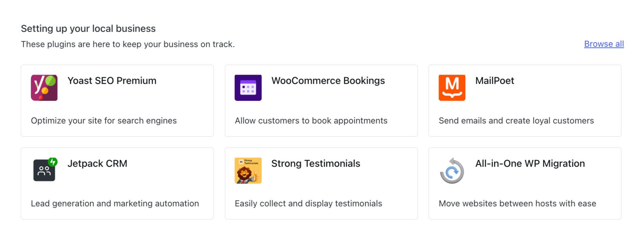Open the WooCommerce Bookings plugin card
This screenshot has width=644, height=234.
click(x=321, y=101)
